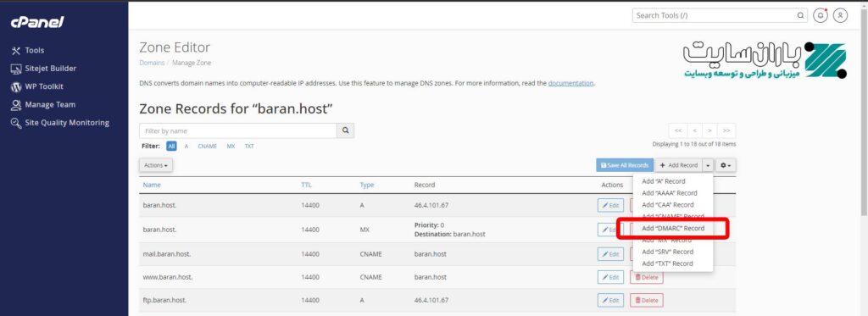Filter records by TXT type
868x316 pixels.
point(249,147)
